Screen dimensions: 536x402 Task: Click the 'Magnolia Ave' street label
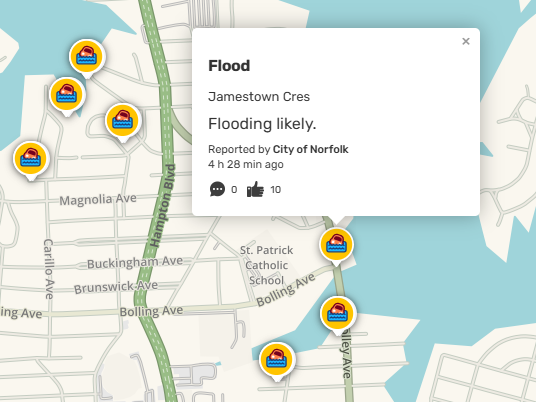(98, 199)
